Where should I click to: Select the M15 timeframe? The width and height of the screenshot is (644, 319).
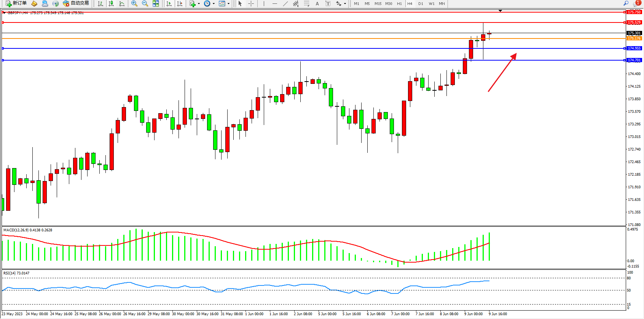(378, 3)
